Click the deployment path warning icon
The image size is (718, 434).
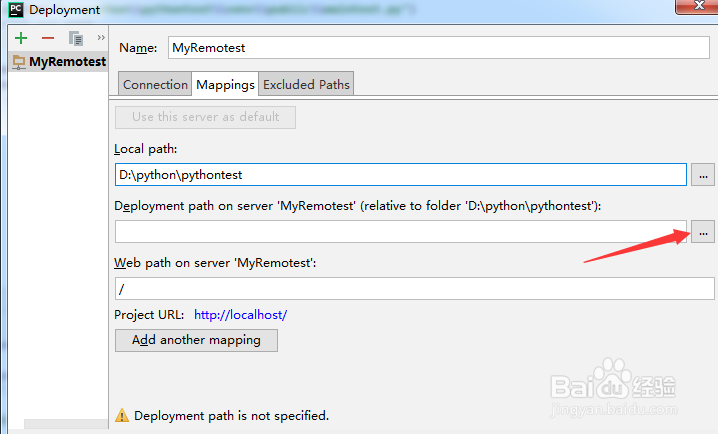click(x=122, y=415)
